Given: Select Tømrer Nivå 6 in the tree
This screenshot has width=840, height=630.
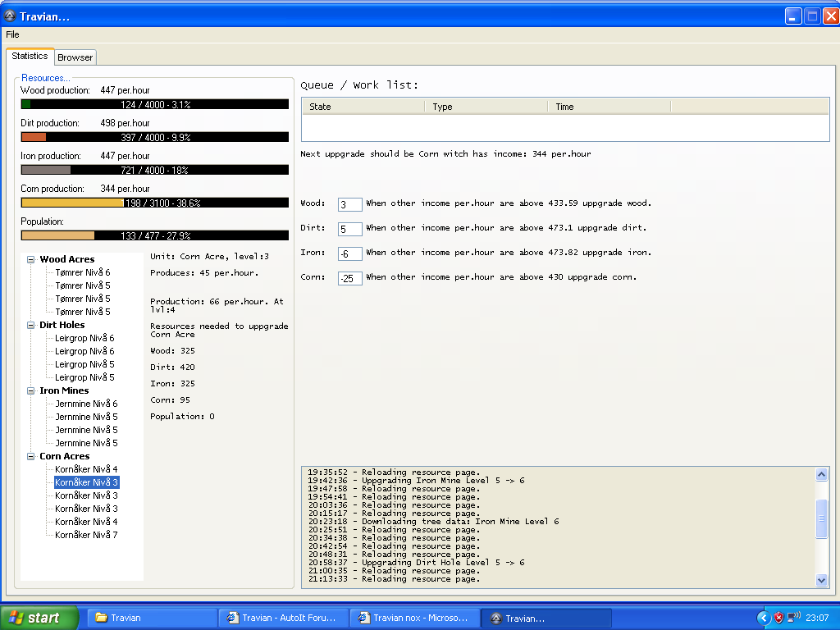Looking at the screenshot, I should (x=83, y=272).
